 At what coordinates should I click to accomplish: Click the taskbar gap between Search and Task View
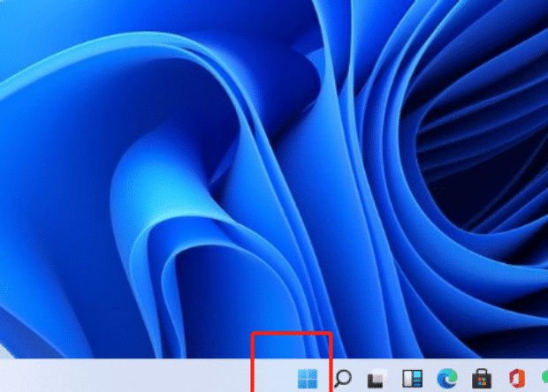pos(360,379)
